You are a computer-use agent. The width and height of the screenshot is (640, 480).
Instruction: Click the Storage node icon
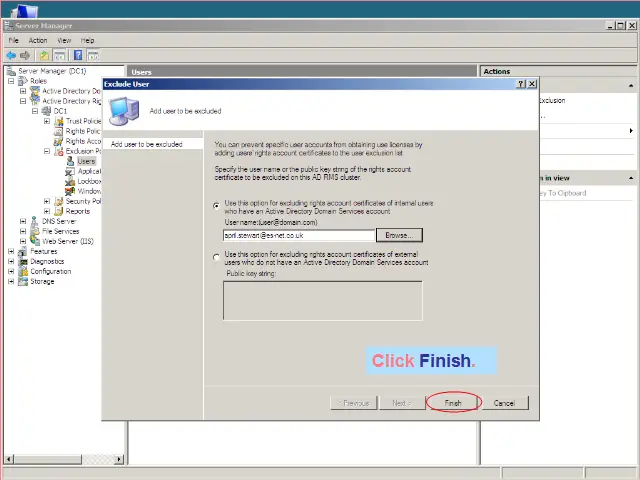23,281
